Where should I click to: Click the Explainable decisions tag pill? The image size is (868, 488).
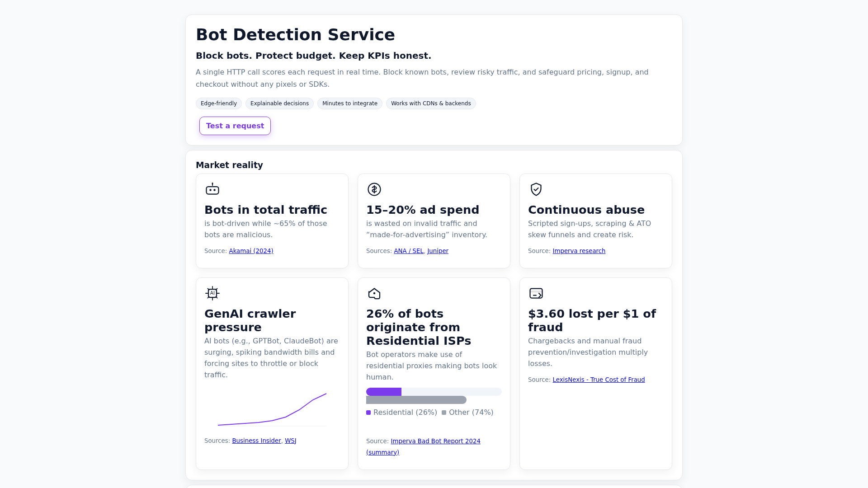point(279,103)
